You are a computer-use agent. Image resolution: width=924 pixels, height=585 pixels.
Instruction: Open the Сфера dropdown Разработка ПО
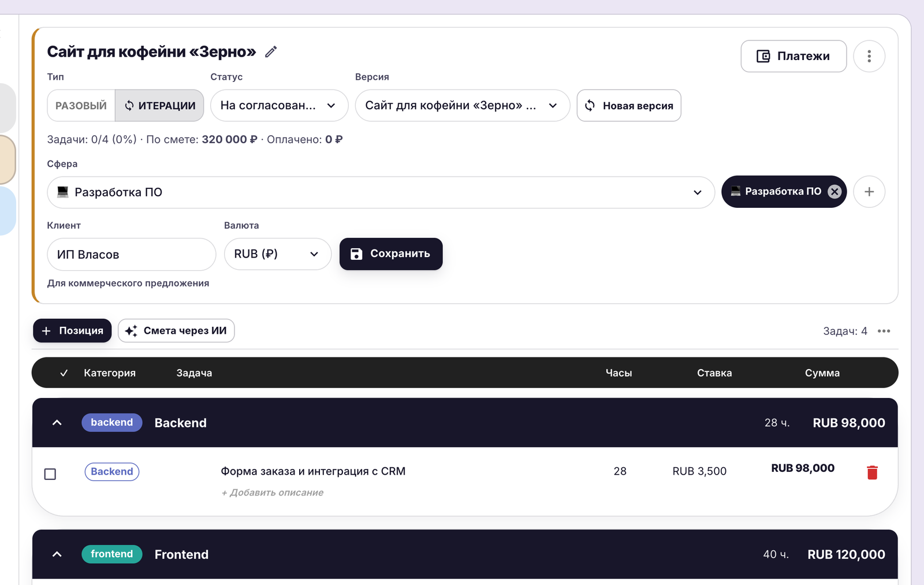click(x=381, y=192)
